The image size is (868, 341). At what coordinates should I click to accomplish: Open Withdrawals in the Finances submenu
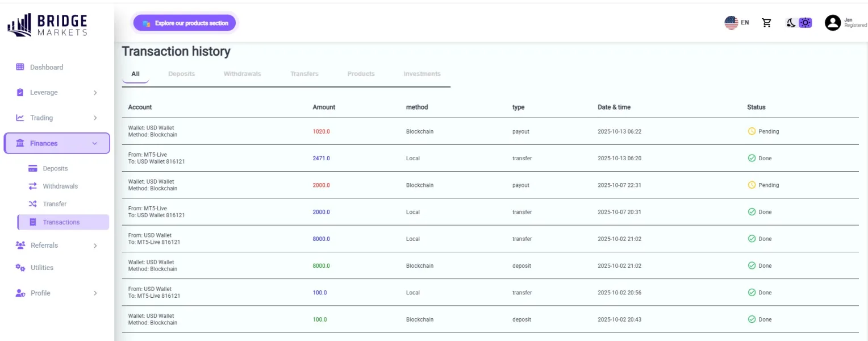(x=60, y=186)
